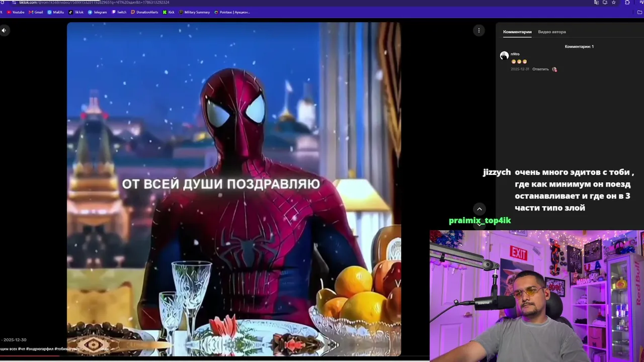
Task: Open commenter n9iro's profile avatar
Action: point(504,56)
